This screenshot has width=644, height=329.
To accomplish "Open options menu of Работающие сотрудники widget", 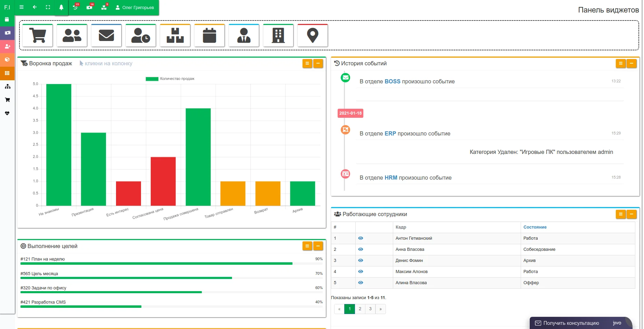I will tap(621, 214).
